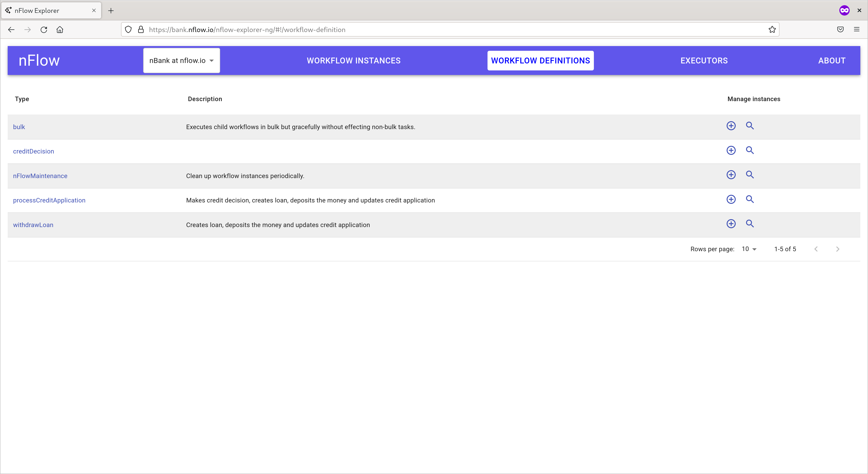
Task: Search instances of bulk workflow
Action: click(x=749, y=126)
